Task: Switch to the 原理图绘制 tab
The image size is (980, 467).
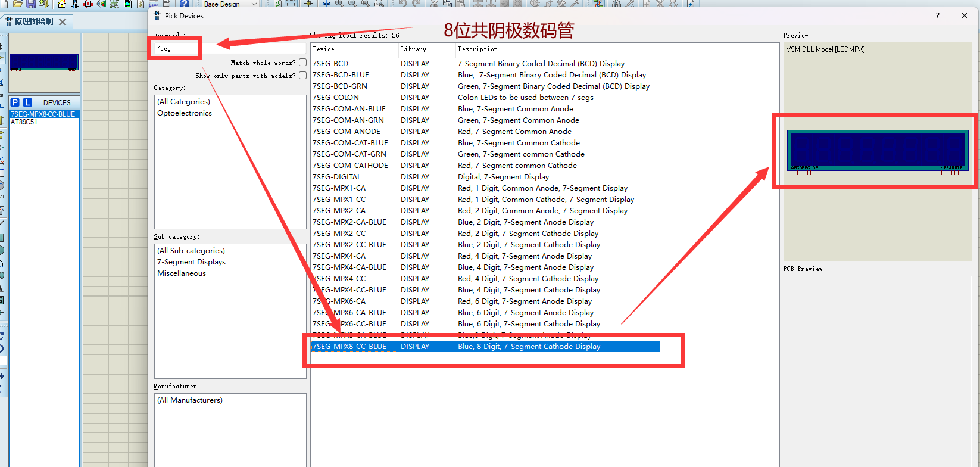Action: 34,21
